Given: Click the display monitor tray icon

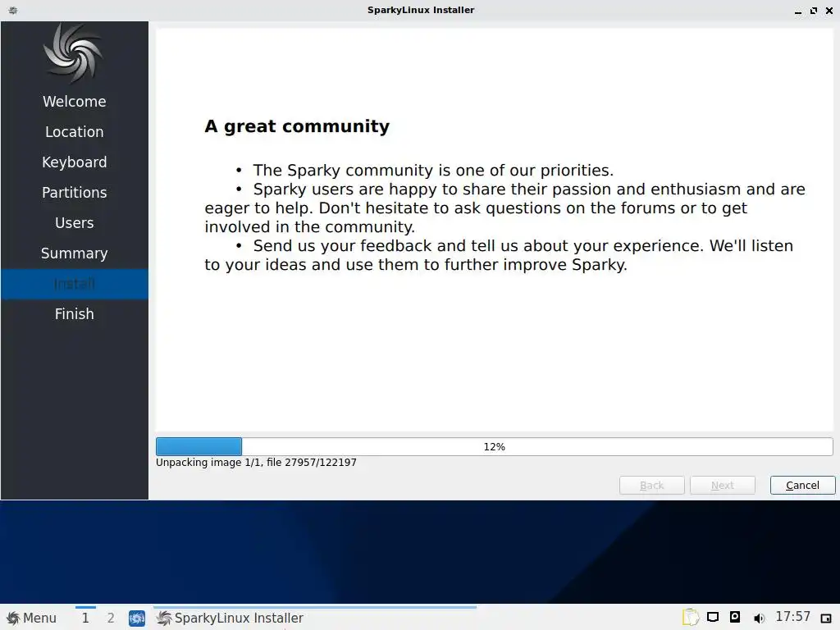Looking at the screenshot, I should pos(713,617).
